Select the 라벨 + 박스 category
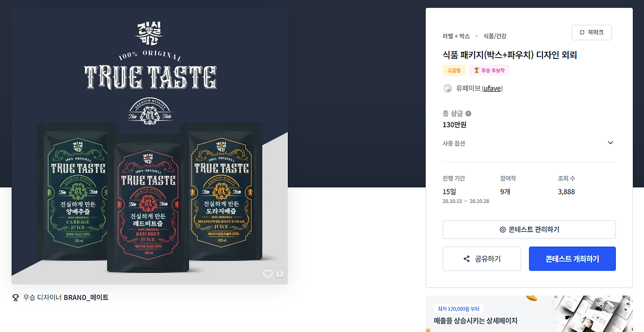 [x=456, y=36]
